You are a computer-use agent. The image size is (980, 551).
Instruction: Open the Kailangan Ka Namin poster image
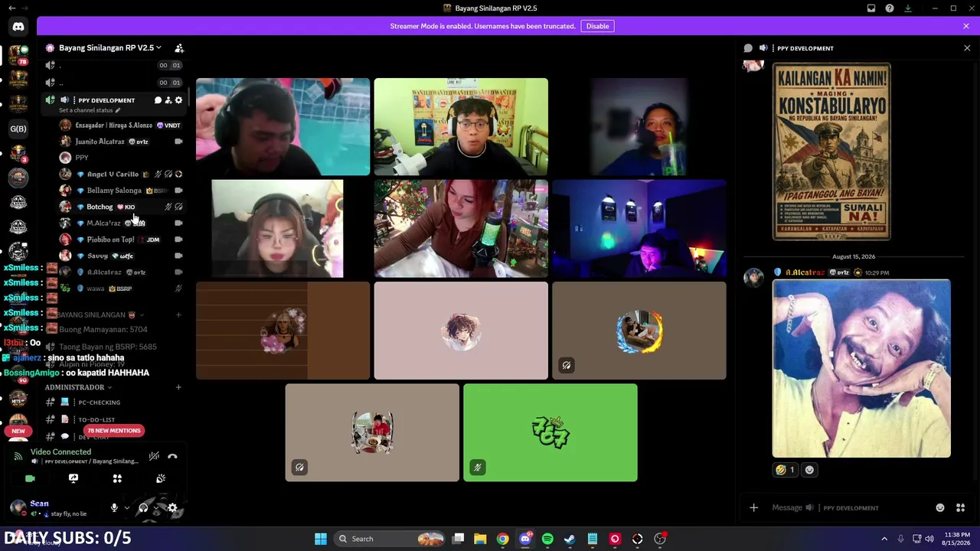click(x=831, y=152)
